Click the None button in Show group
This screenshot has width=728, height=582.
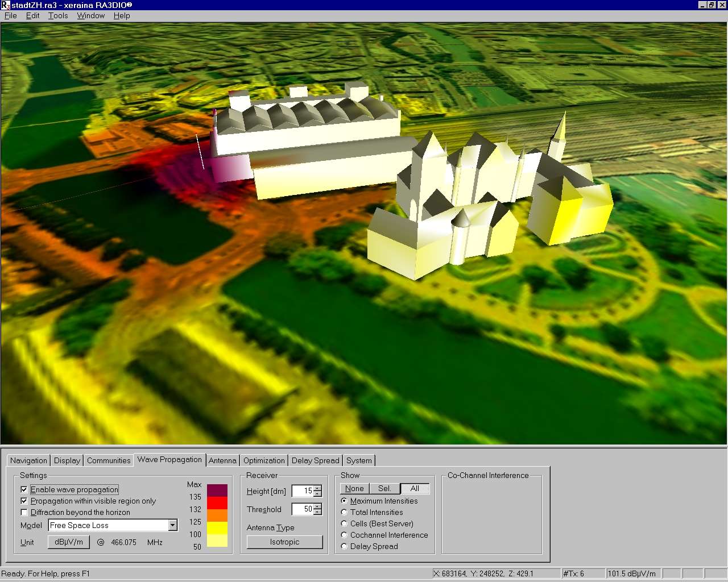(x=354, y=488)
